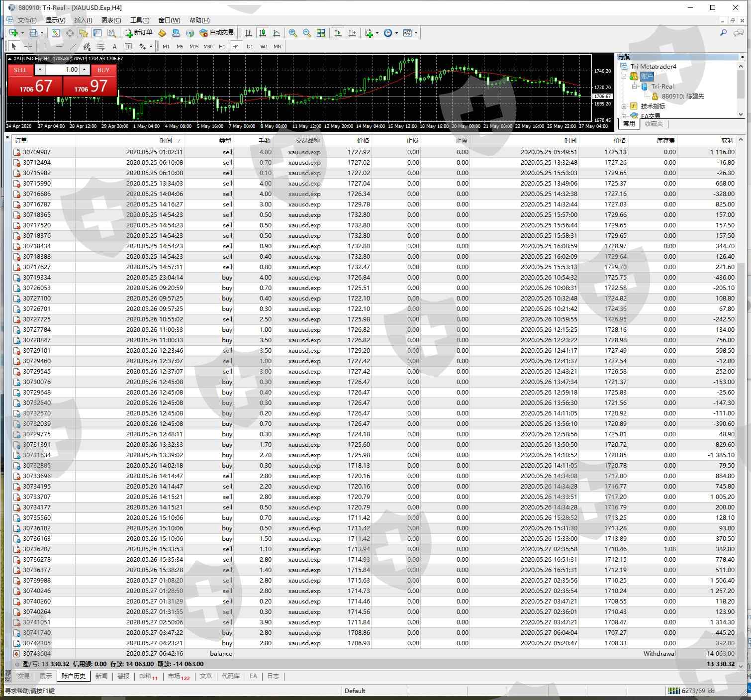751x700 pixels.
Task: Open the lot volume dropdown arrow
Action: 40,70
